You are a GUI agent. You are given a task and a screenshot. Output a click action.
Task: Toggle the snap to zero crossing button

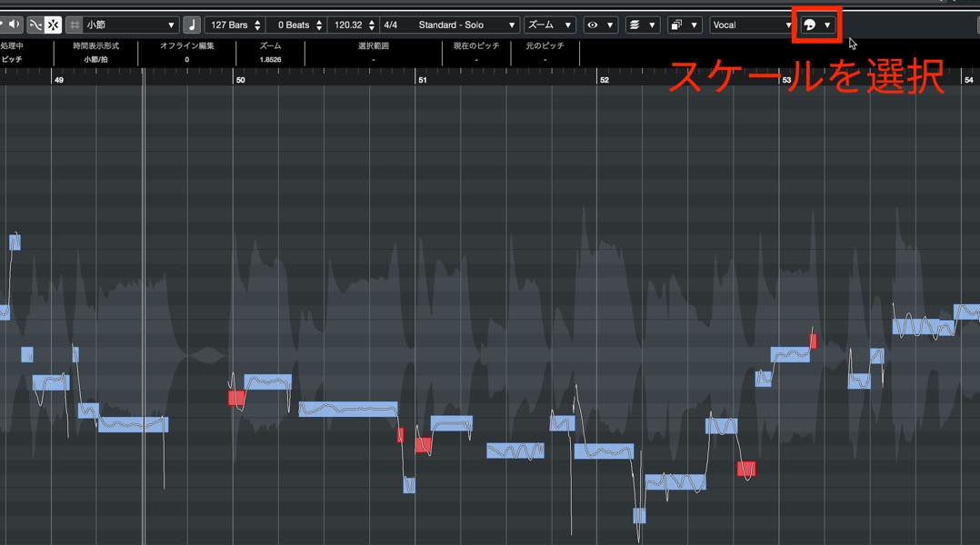pos(35,25)
